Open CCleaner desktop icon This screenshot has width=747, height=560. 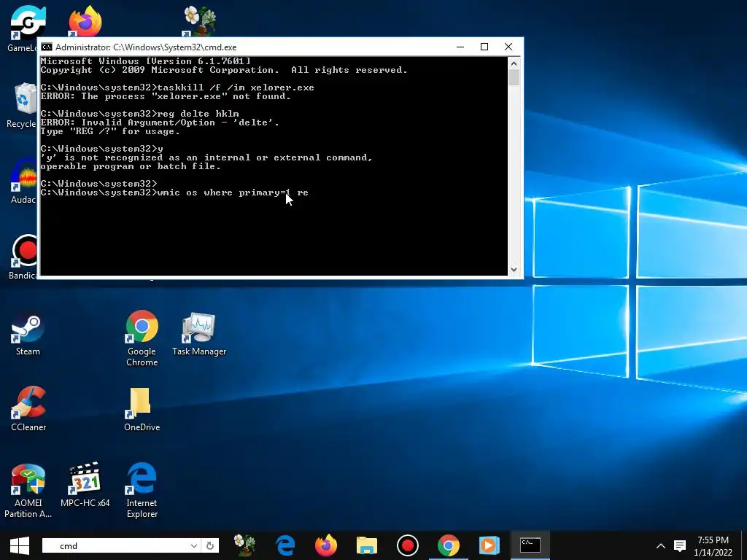click(28, 410)
